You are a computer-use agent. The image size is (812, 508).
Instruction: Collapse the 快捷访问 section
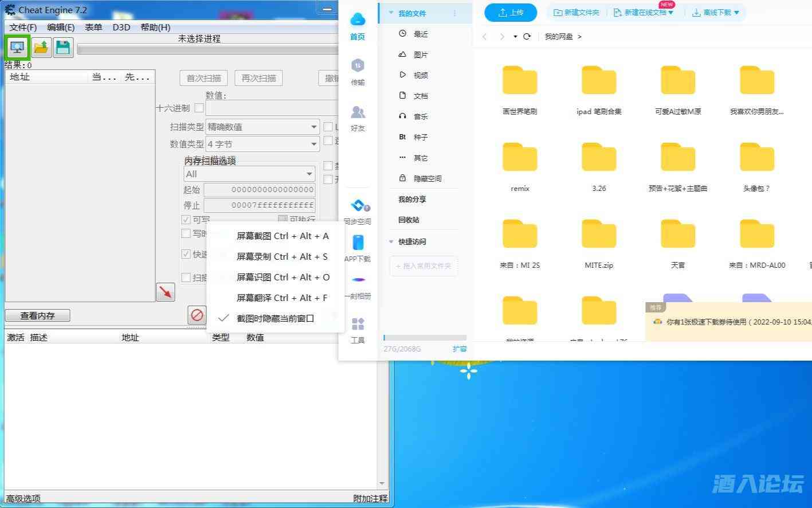[x=391, y=241]
